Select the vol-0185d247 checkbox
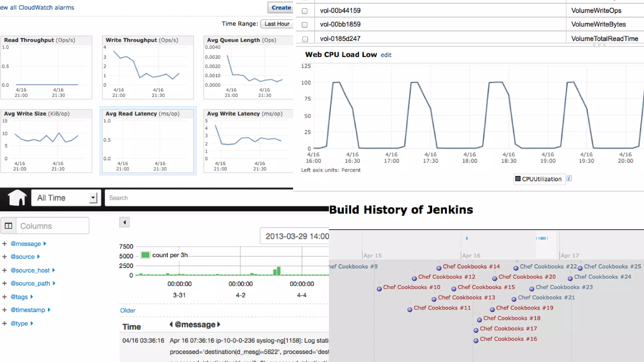 click(x=304, y=39)
